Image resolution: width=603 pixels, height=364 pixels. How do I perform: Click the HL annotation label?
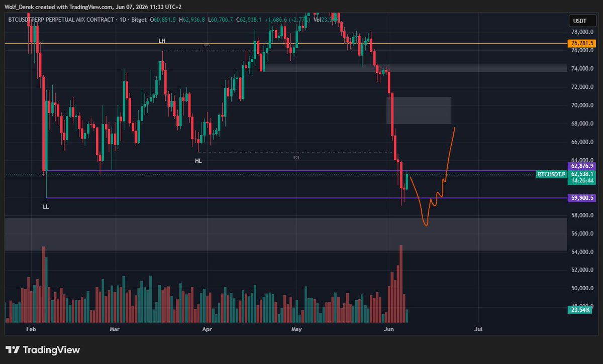[x=198, y=161]
